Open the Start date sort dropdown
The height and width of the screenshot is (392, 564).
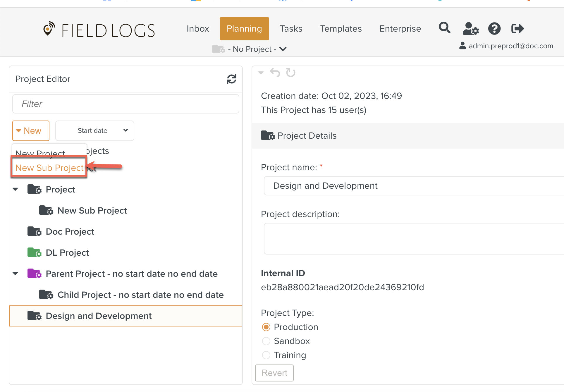95,131
